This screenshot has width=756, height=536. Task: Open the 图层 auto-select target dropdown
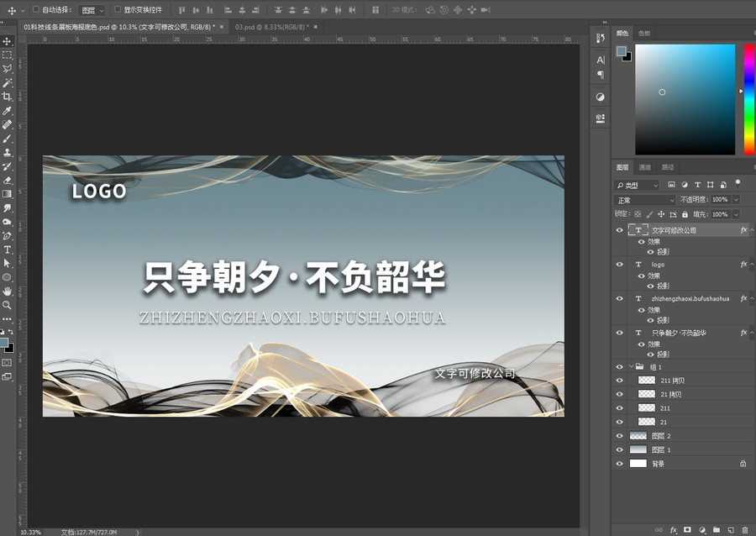pyautogui.click(x=92, y=10)
